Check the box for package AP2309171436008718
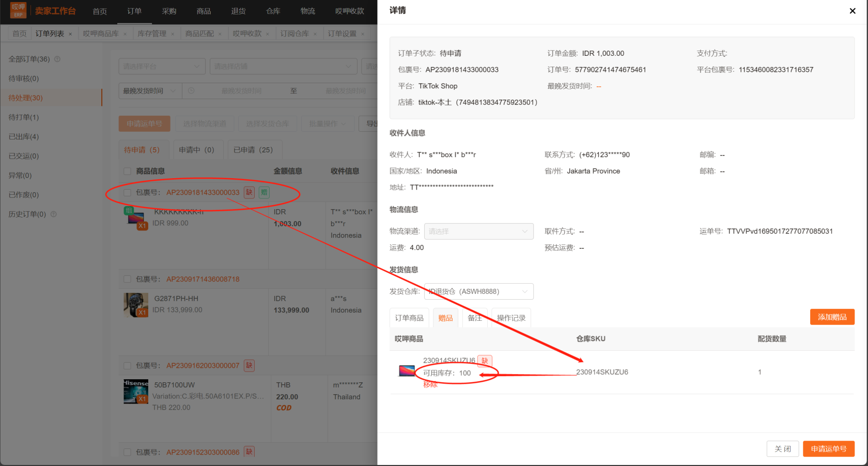This screenshot has height=466, width=868. (127, 279)
